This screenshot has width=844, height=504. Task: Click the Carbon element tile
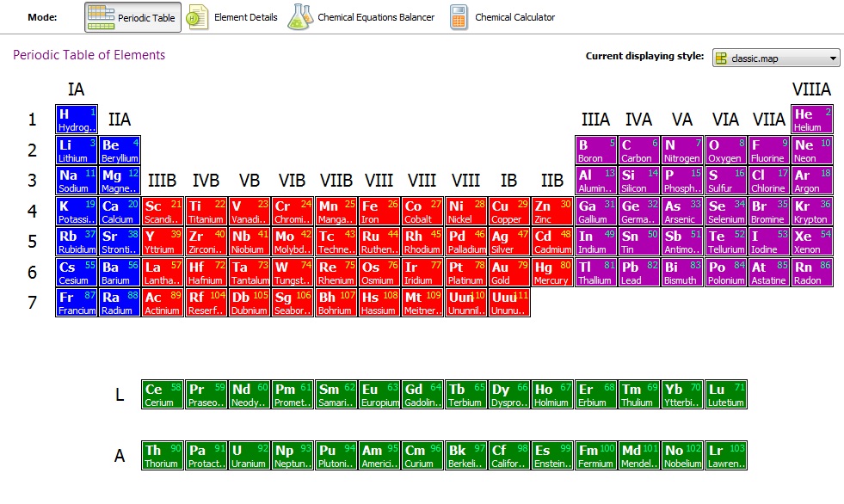639,151
